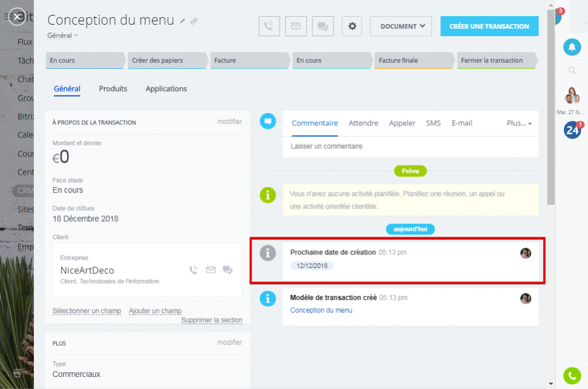Switch to Général tab

pyautogui.click(x=67, y=89)
